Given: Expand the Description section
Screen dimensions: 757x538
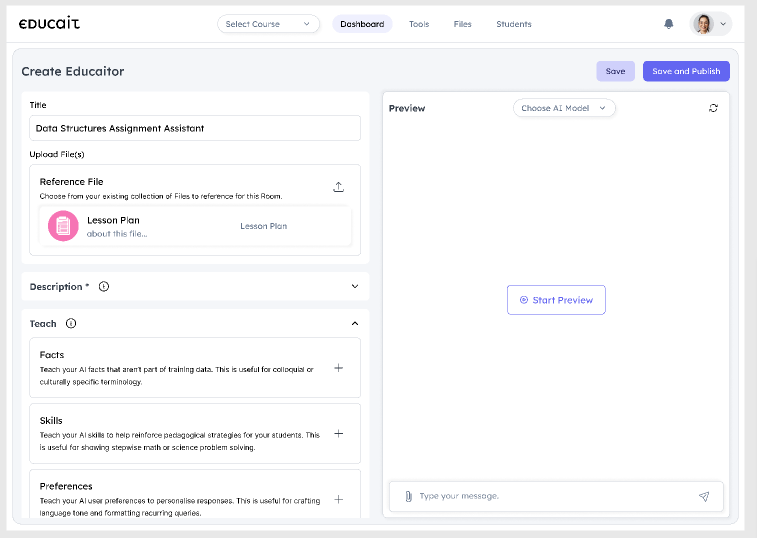Looking at the screenshot, I should point(354,287).
